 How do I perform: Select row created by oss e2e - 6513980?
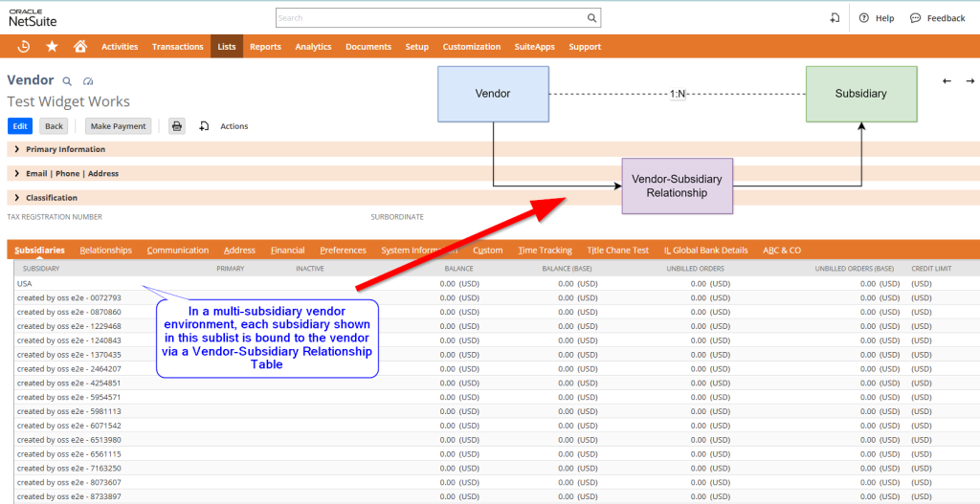[497, 440]
